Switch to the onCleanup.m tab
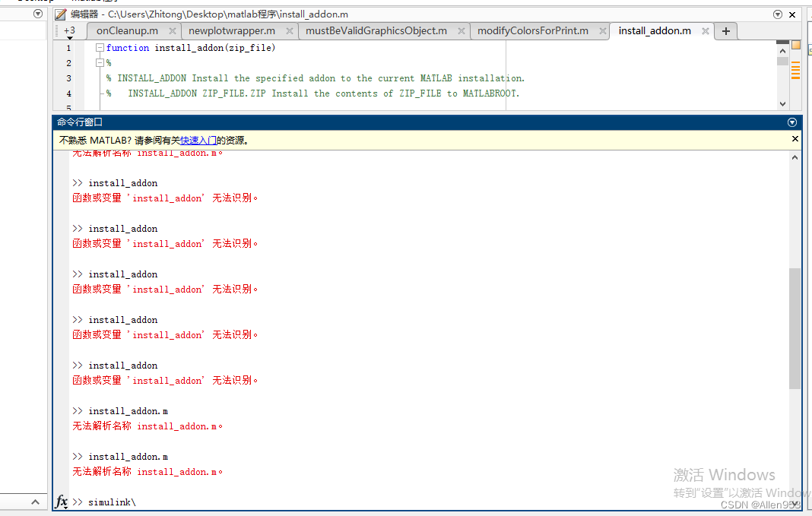This screenshot has width=812, height=516. click(128, 31)
